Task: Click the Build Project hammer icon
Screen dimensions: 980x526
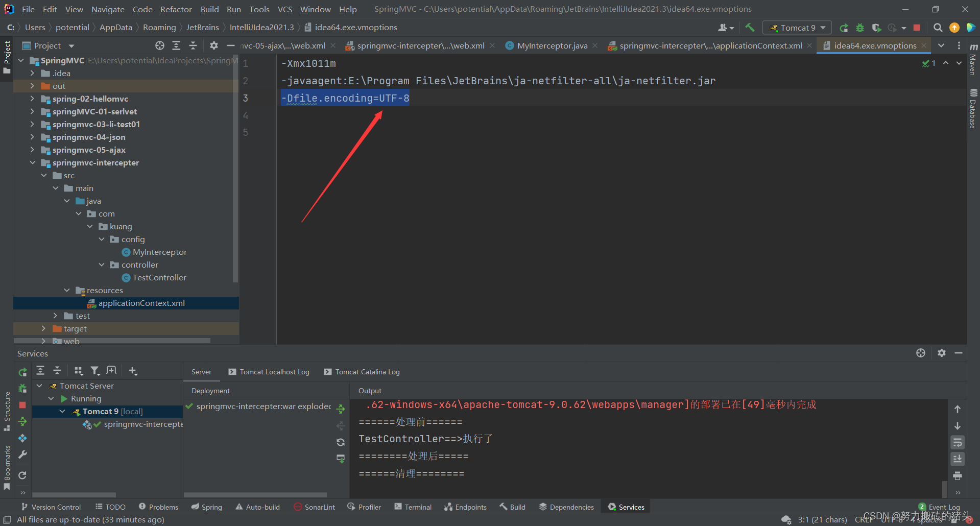Action: [x=750, y=28]
